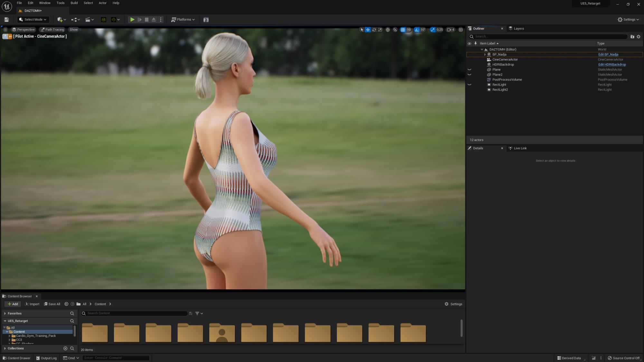The image size is (644, 362).
Task: Toggle the pilot camera view icon
Action: [10, 36]
